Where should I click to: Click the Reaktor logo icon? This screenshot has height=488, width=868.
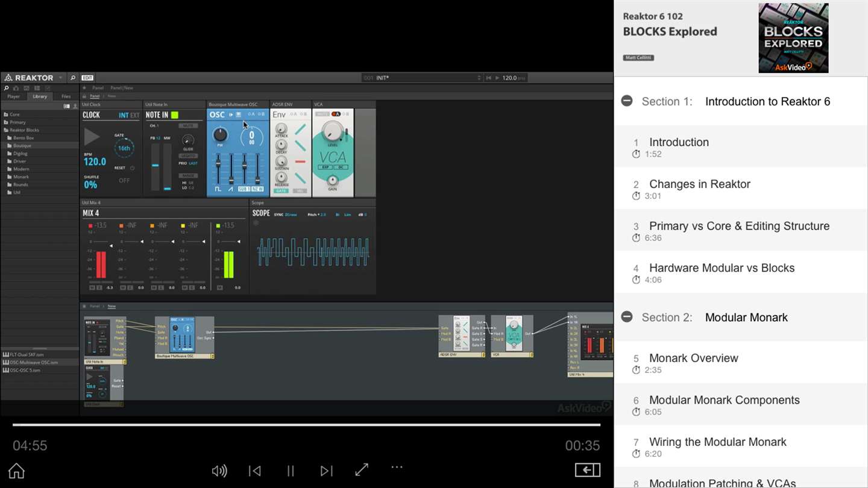click(x=8, y=78)
